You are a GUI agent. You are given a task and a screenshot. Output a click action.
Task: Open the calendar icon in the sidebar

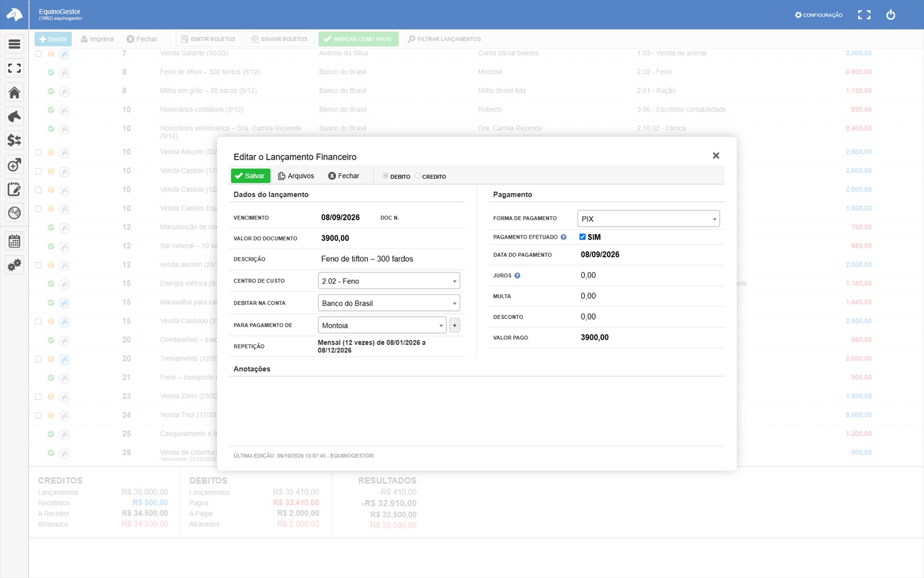point(14,241)
